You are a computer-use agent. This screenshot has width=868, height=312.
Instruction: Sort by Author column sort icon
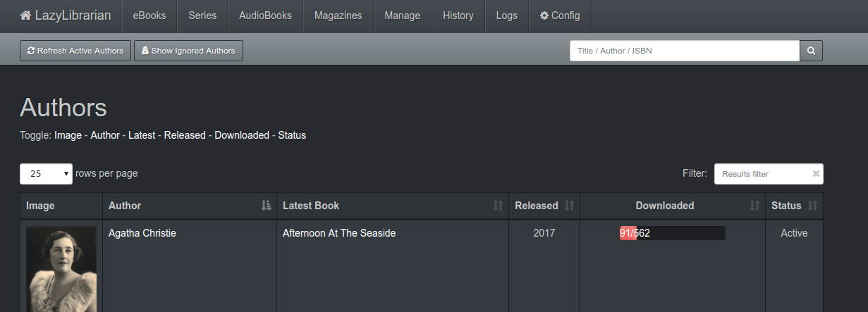point(266,206)
